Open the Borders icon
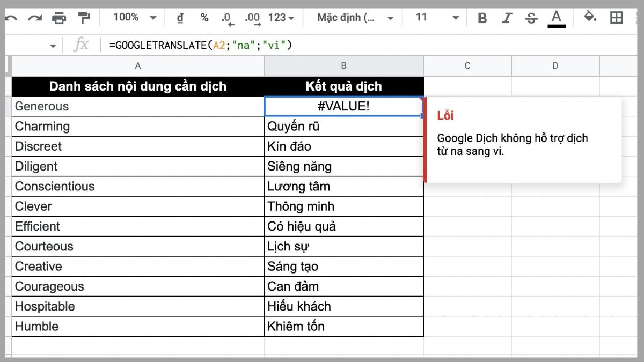Image resolution: width=644 pixels, height=362 pixels. coord(615,17)
